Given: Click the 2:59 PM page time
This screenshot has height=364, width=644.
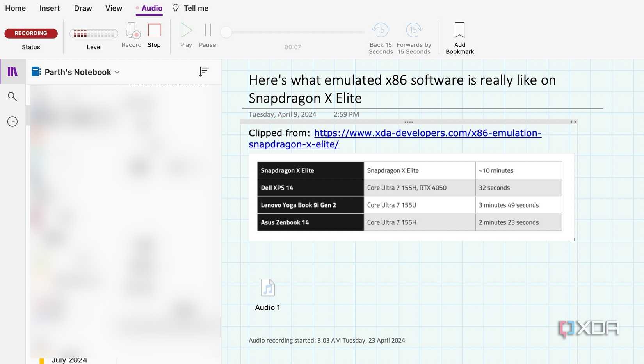Looking at the screenshot, I should [346, 114].
